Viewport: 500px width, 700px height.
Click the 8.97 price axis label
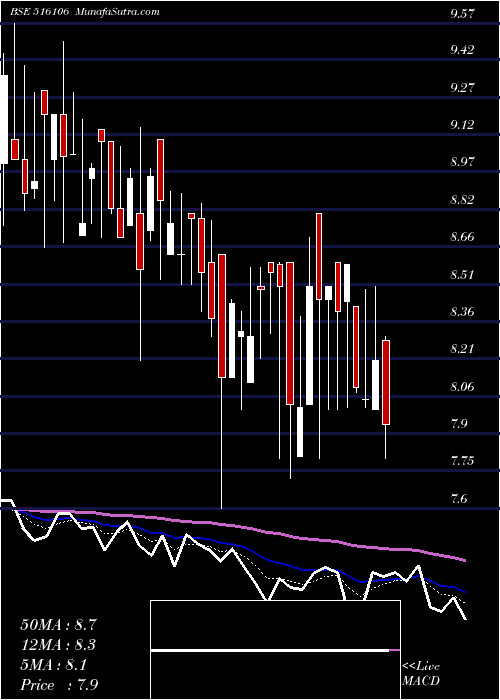[x=462, y=161]
